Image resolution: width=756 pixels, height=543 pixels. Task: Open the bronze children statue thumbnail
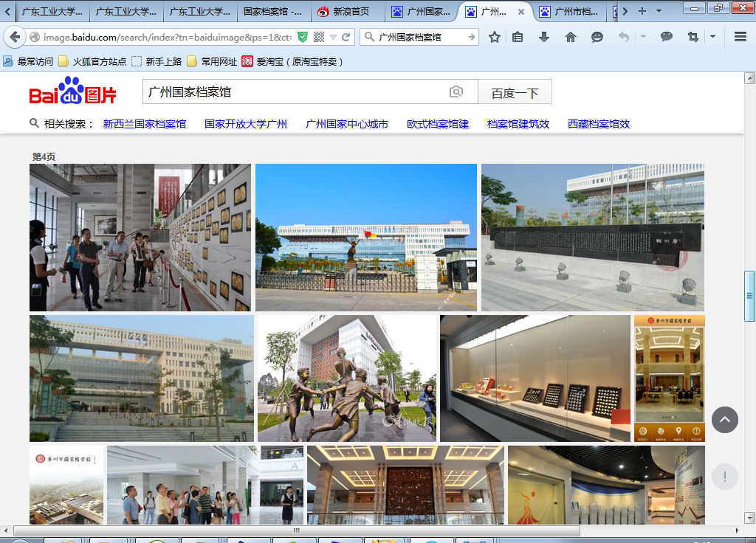point(346,378)
